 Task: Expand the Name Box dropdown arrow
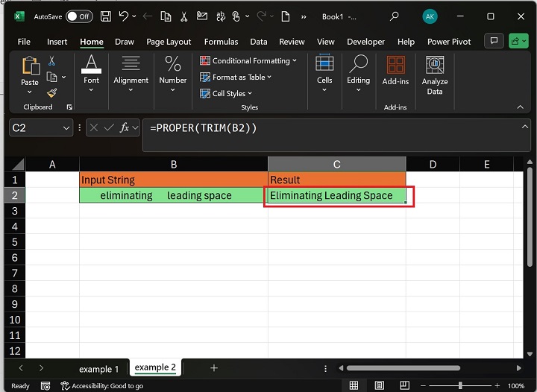(x=66, y=128)
